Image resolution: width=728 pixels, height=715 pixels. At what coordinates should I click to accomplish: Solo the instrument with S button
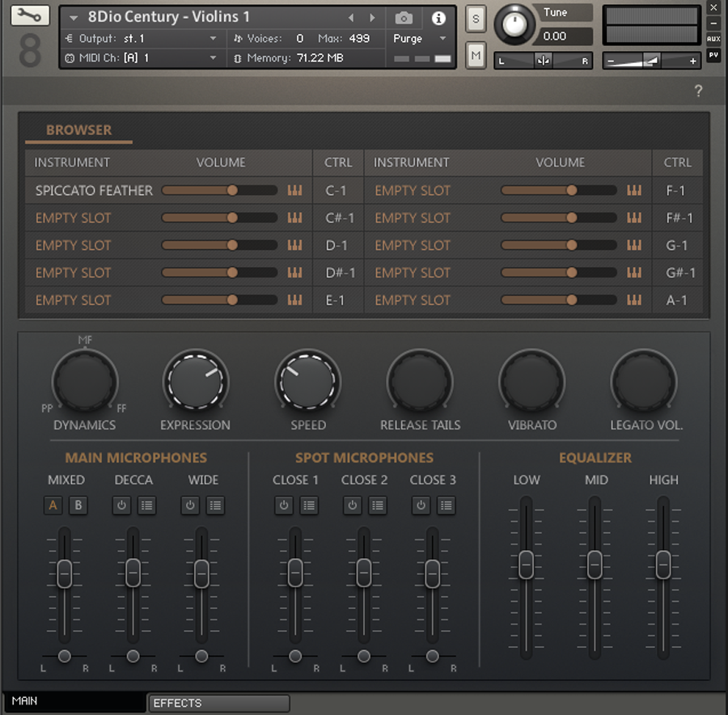[x=476, y=19]
